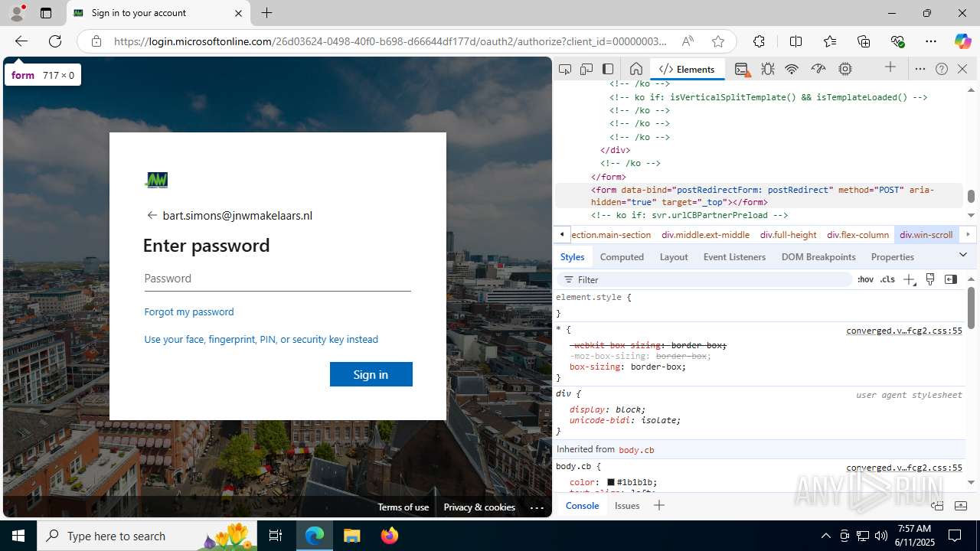Open the Sources bug icon tool
This screenshot has height=551, width=980.
click(768, 69)
